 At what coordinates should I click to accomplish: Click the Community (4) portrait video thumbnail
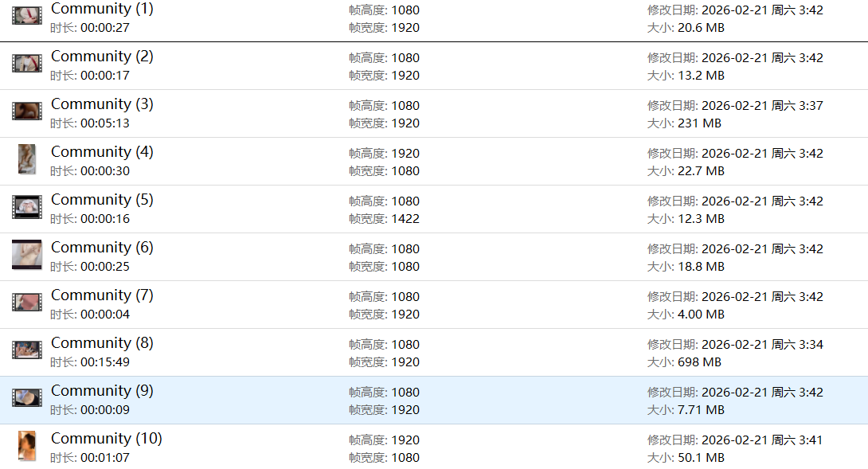tap(27, 159)
